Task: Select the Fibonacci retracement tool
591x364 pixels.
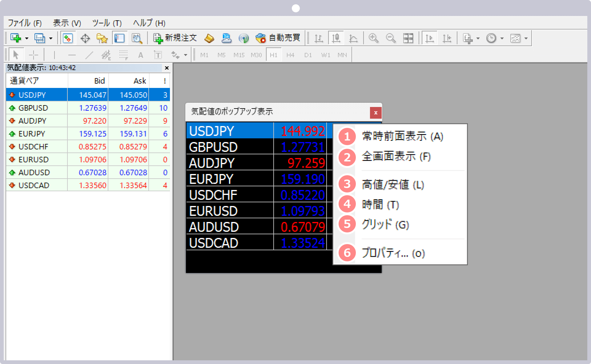Action: [x=123, y=55]
